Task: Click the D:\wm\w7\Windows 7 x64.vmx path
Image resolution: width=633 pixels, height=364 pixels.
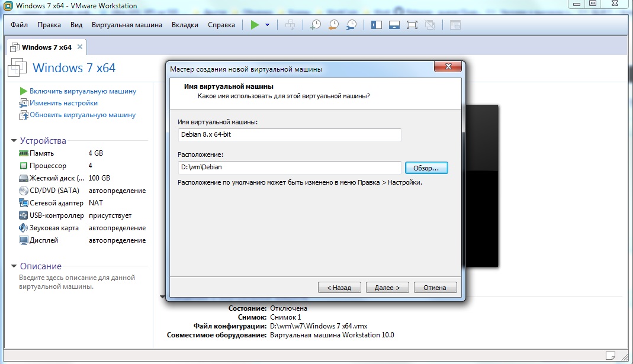Action: 319,326
